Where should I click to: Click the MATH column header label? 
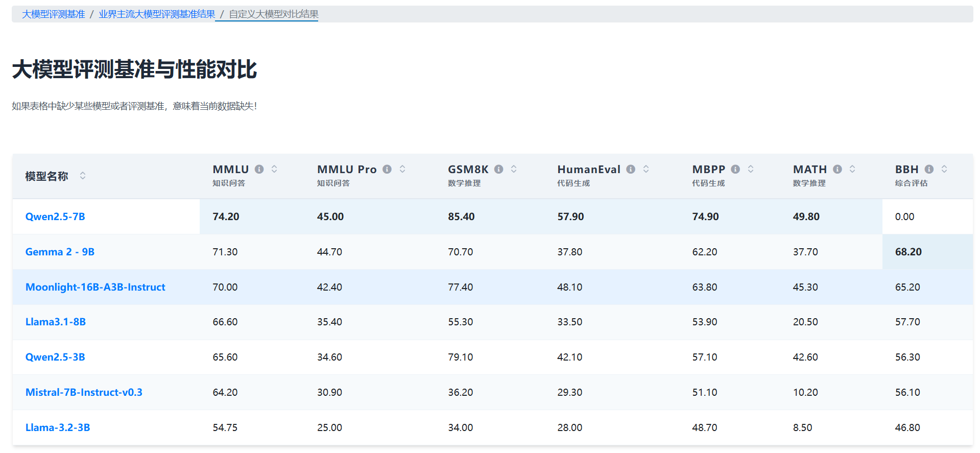point(810,170)
